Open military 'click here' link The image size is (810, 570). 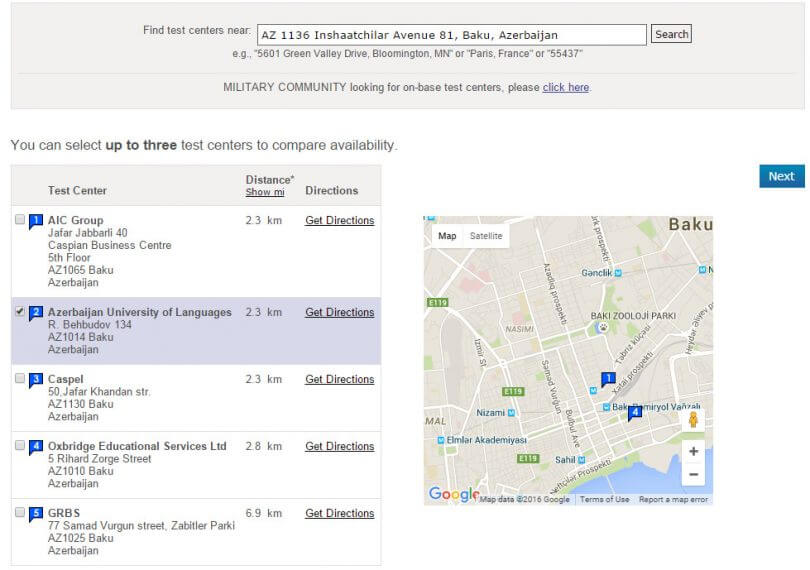coord(565,87)
